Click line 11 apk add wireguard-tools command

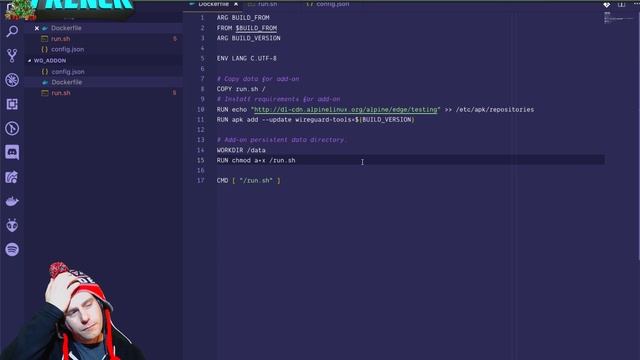tap(316, 120)
